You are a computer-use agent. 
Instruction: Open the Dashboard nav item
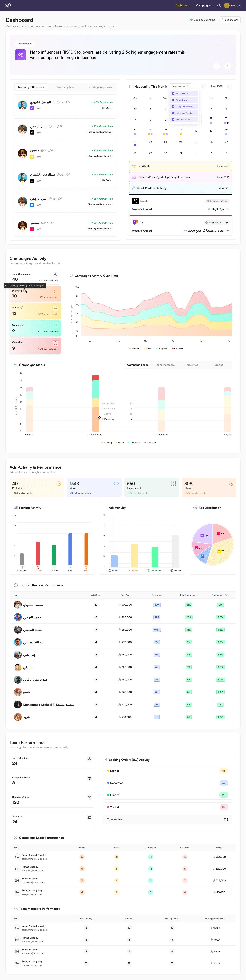coord(182,5)
